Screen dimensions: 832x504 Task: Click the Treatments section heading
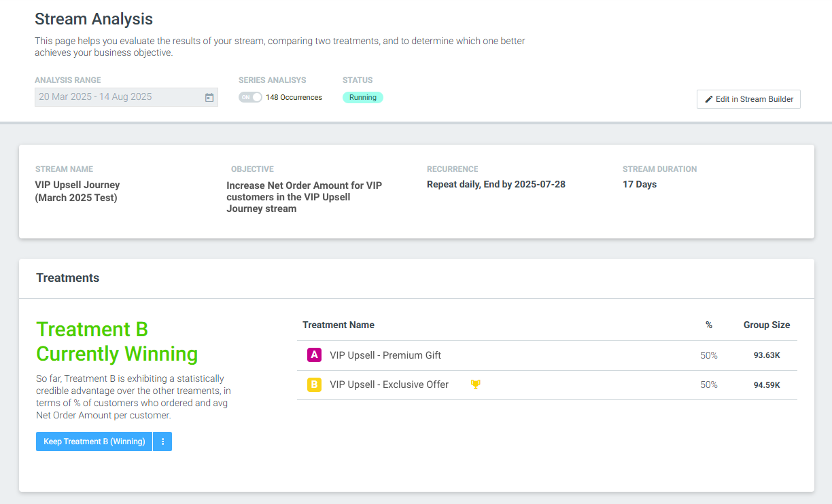pyautogui.click(x=67, y=278)
